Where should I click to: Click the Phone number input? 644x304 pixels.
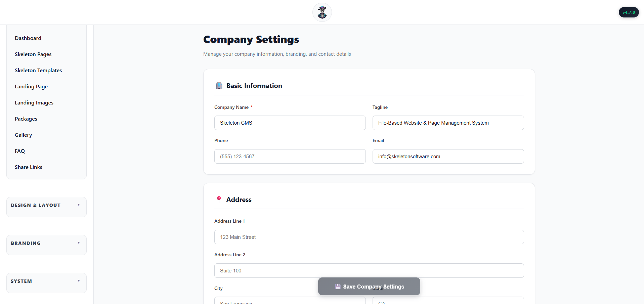tap(290, 157)
